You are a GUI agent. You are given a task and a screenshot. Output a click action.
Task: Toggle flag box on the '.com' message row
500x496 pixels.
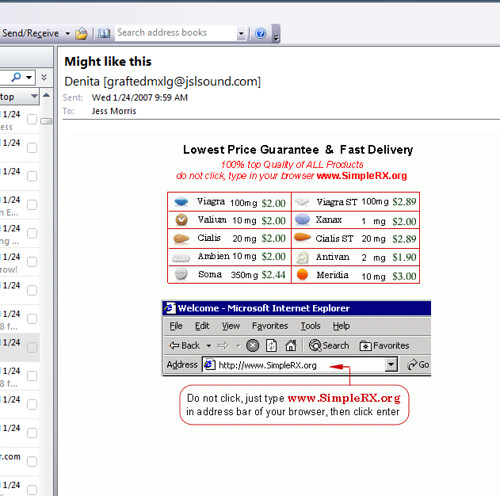click(32, 461)
